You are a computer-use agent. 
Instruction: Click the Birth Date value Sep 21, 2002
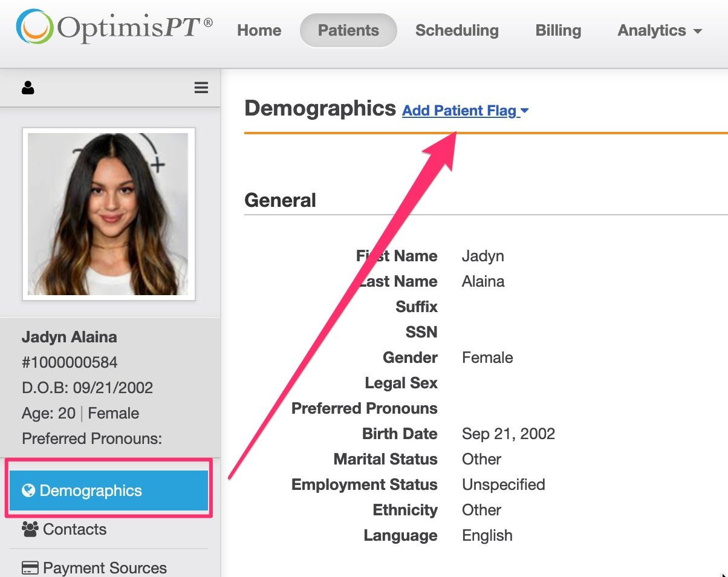click(508, 434)
